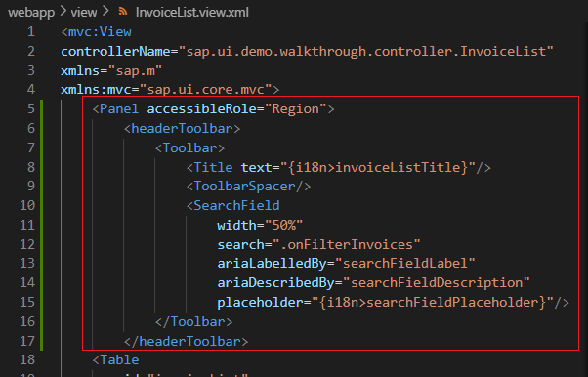Click the "Region" attribute value
The width and height of the screenshot is (588, 377).
point(296,108)
